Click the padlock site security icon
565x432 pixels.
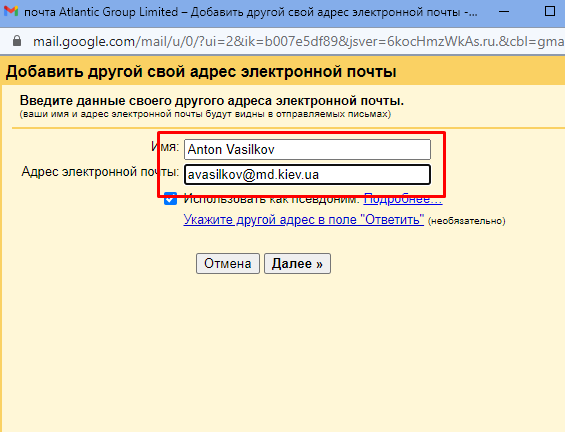click(17, 41)
